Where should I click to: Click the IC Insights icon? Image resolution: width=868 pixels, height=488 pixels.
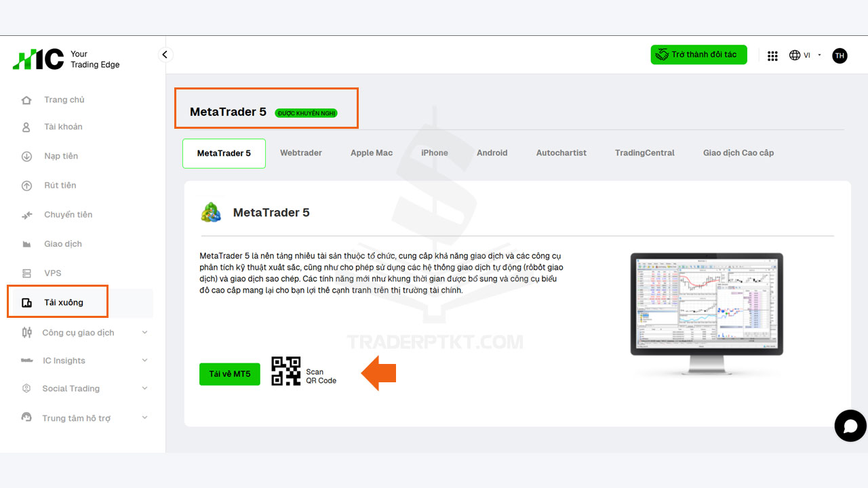click(x=26, y=361)
